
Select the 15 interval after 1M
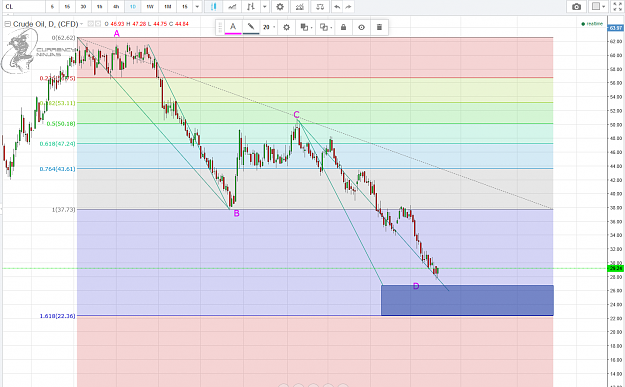click(185, 7)
